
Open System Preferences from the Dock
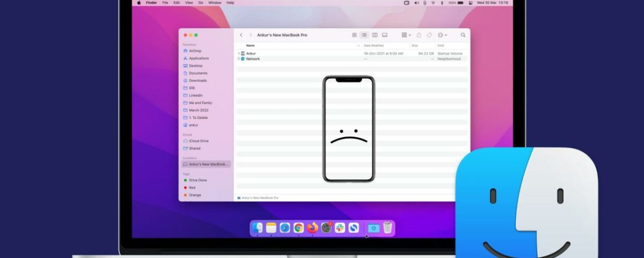pyautogui.click(x=326, y=228)
